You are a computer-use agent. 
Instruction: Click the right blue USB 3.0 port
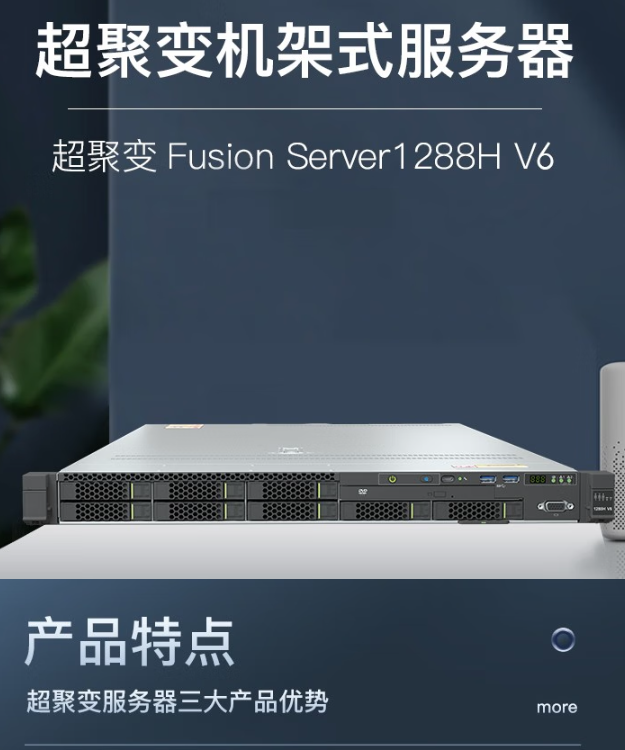click(x=511, y=479)
